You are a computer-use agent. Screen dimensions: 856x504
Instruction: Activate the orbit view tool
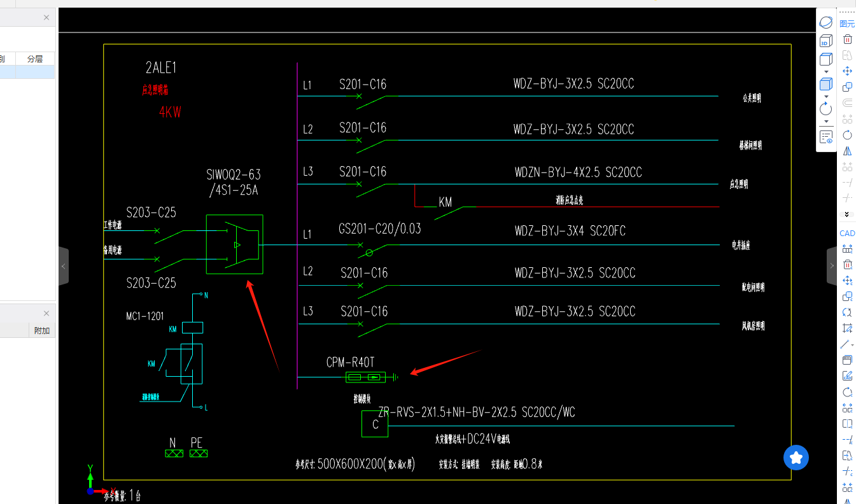click(825, 23)
